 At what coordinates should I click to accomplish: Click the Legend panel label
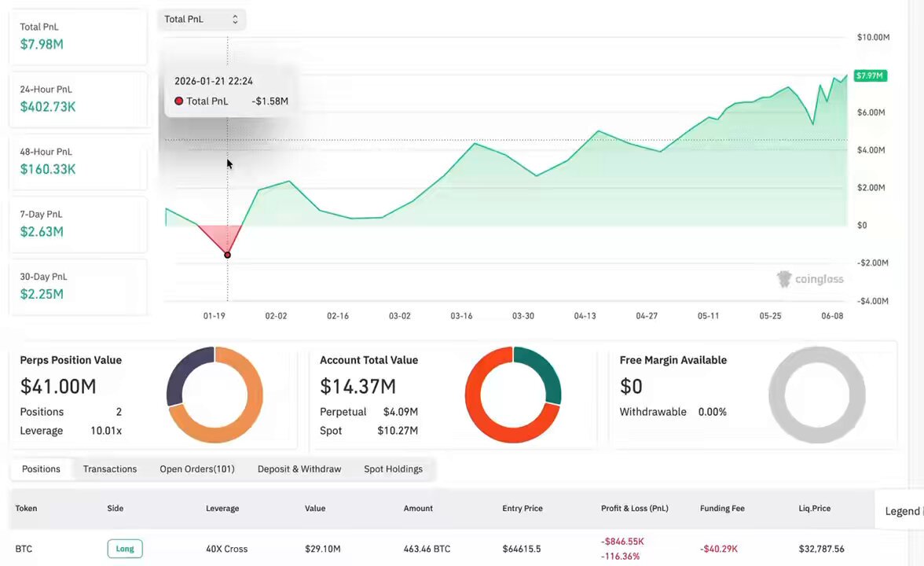(902, 511)
